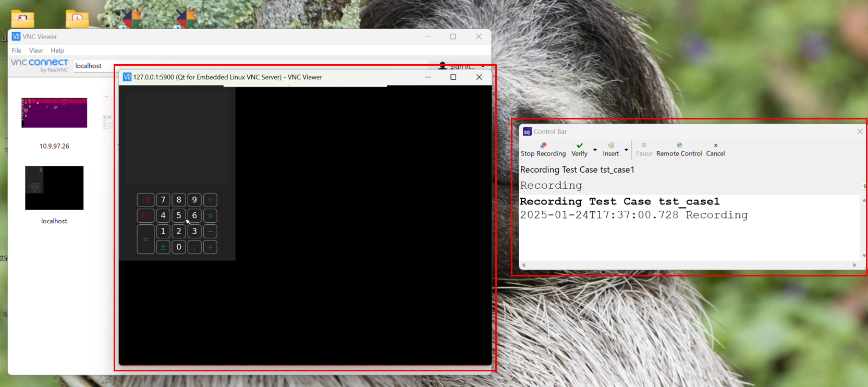Expand the Insert dropdown arrow
Screen dimensions: 868x387
coord(626,150)
